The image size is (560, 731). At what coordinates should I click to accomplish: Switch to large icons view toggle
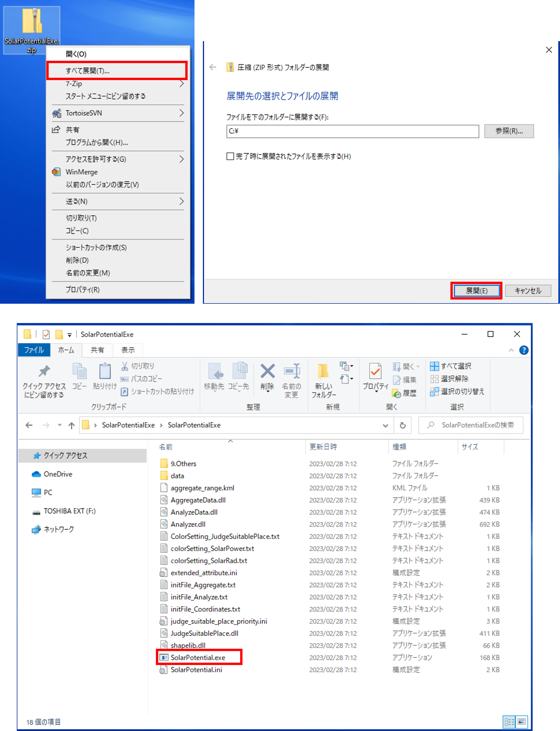[522, 722]
